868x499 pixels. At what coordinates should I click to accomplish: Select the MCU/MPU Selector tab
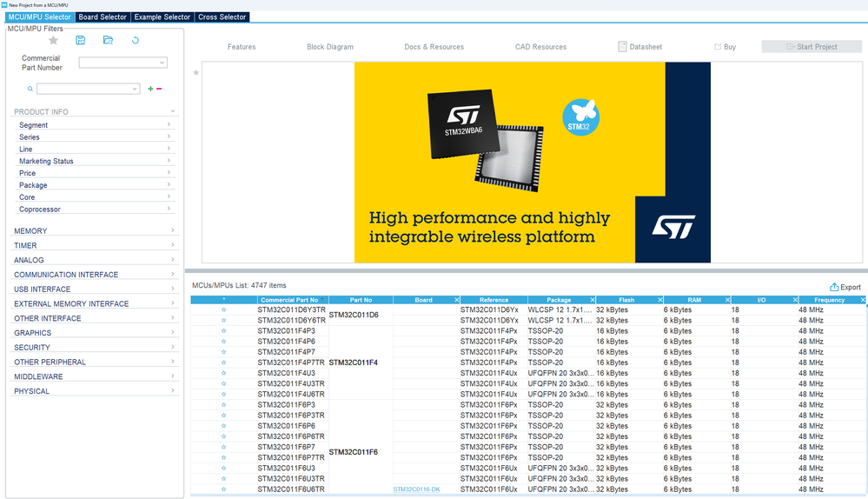(x=39, y=17)
